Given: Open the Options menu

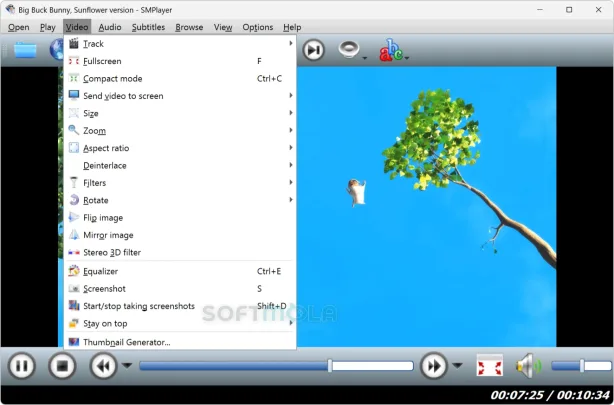Looking at the screenshot, I should 258,27.
